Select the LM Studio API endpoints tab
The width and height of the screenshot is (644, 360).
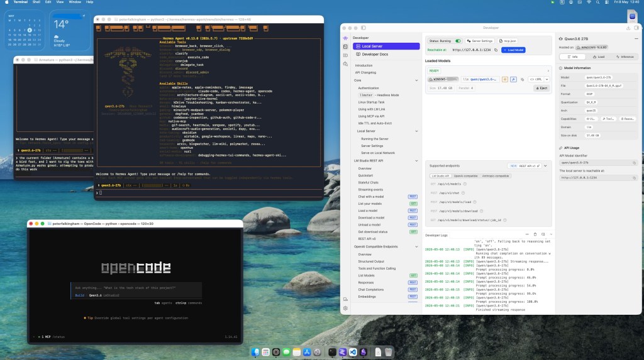tap(440, 176)
